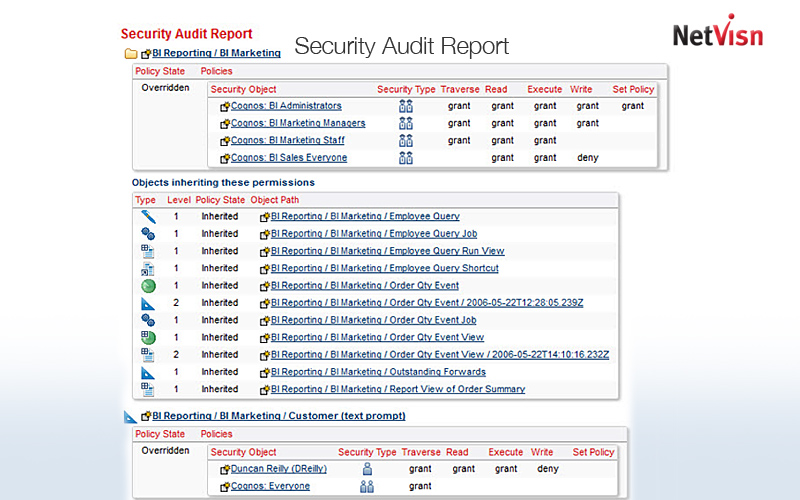Open BI Marketing / Order Qty Event View link

[378, 338]
